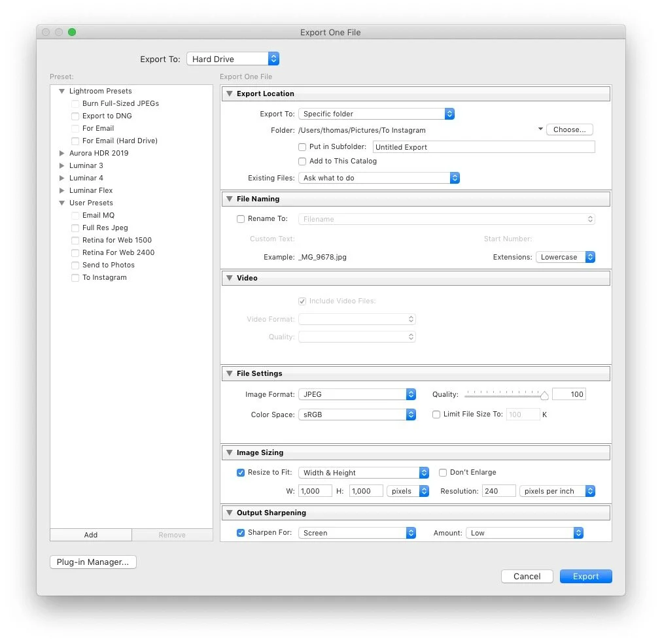This screenshot has width=662, height=644.
Task: Click the Quality slider handle
Action: (x=544, y=394)
